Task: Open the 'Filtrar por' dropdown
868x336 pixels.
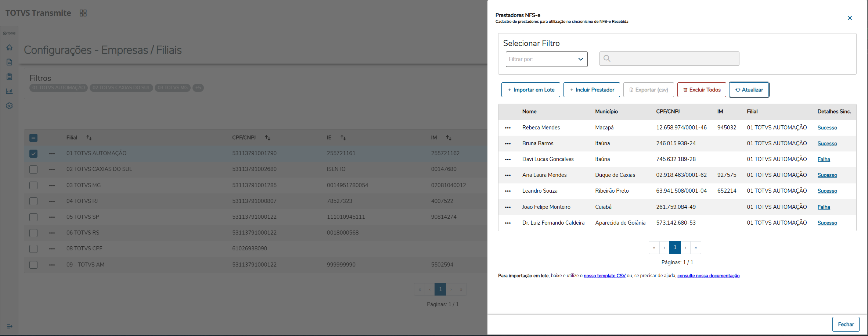Action: (546, 59)
